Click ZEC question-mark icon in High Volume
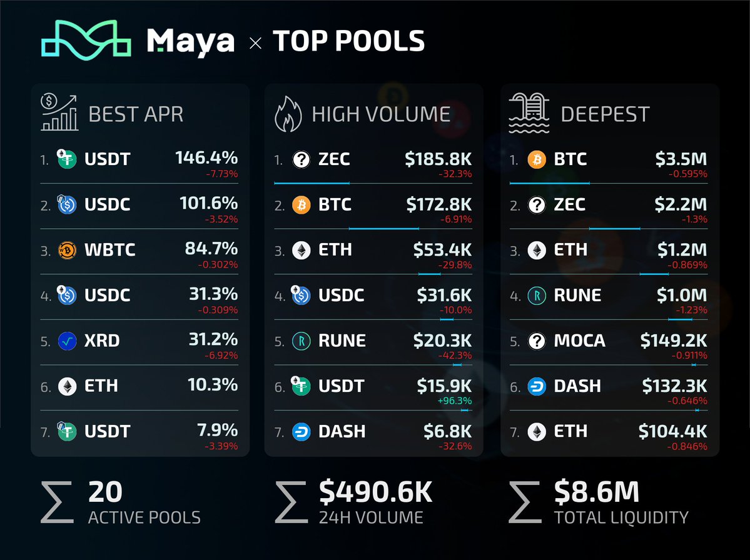The image size is (750, 560). (301, 159)
